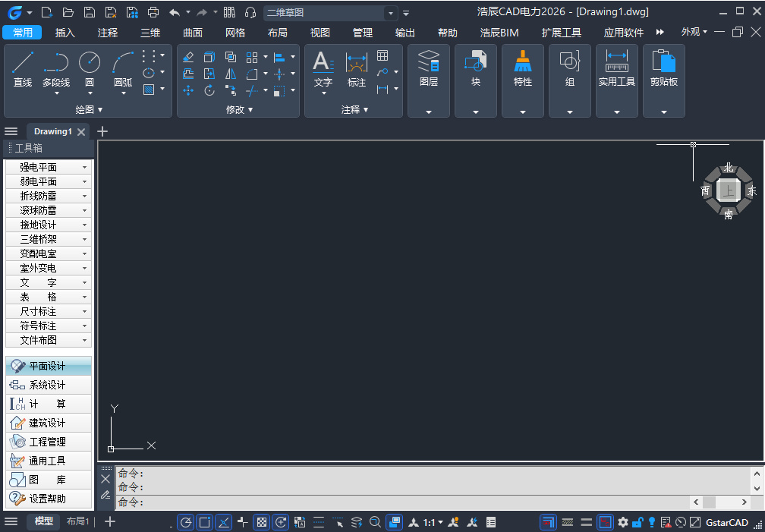The width and height of the screenshot is (765, 532).
Task: Click the print icon in quick toolbar
Action: [153, 12]
